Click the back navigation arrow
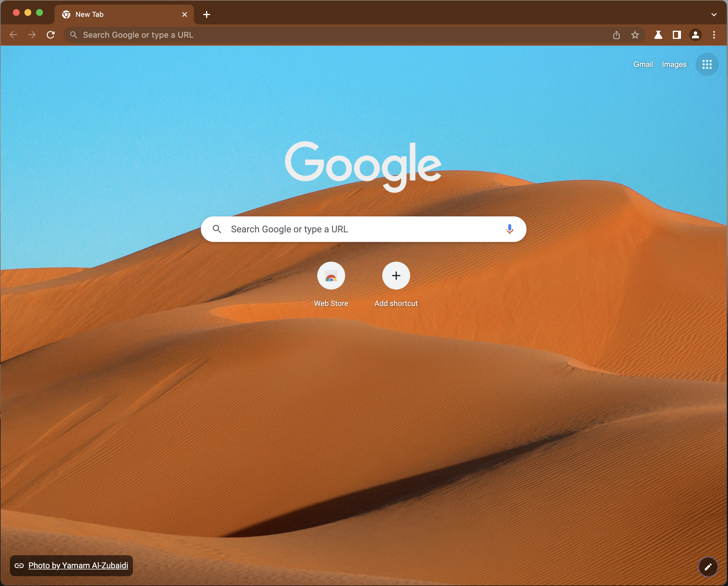This screenshot has width=728, height=586. [14, 35]
